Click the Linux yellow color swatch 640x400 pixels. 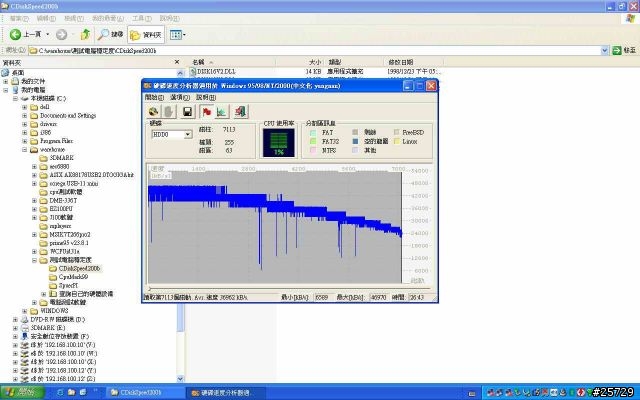pyautogui.click(x=397, y=141)
